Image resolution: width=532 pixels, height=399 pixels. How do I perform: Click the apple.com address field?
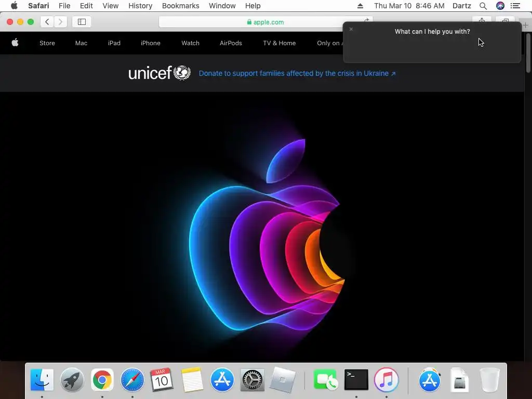(265, 22)
